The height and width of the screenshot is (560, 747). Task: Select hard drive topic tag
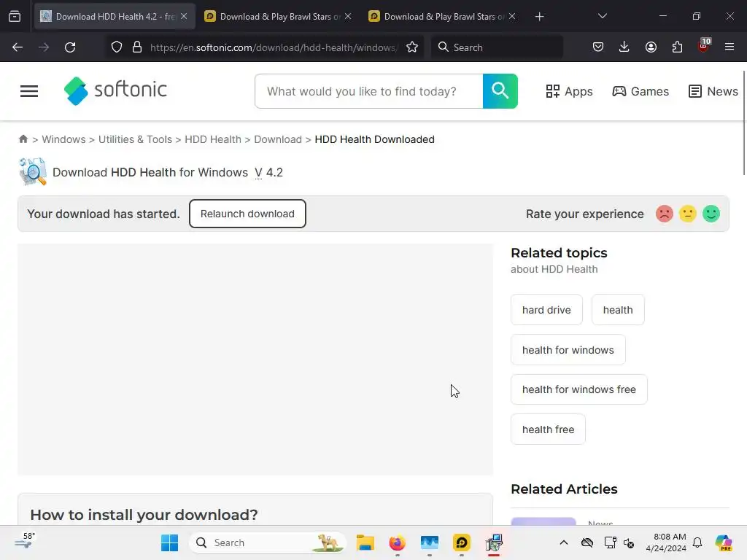tap(546, 310)
